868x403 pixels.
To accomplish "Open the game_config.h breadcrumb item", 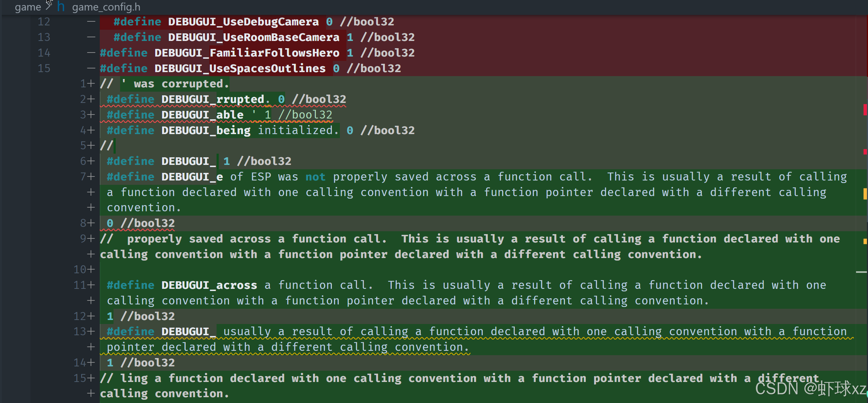I will click(x=106, y=7).
